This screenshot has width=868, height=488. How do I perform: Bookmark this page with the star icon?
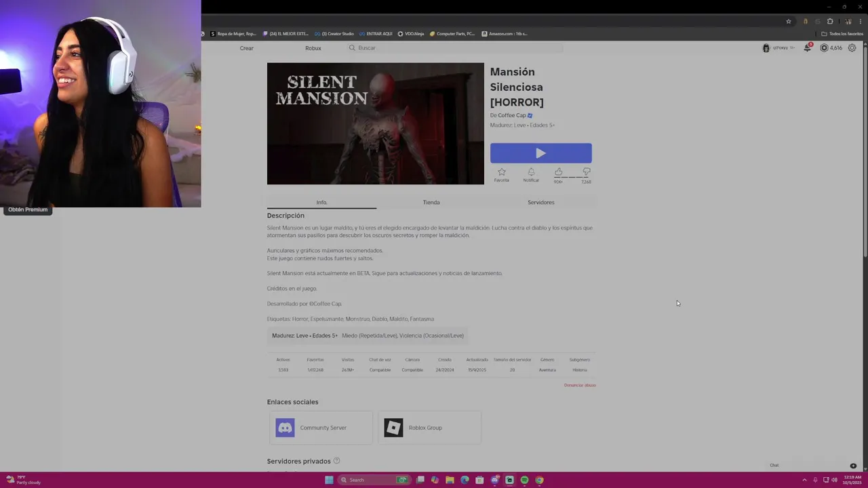(x=789, y=21)
